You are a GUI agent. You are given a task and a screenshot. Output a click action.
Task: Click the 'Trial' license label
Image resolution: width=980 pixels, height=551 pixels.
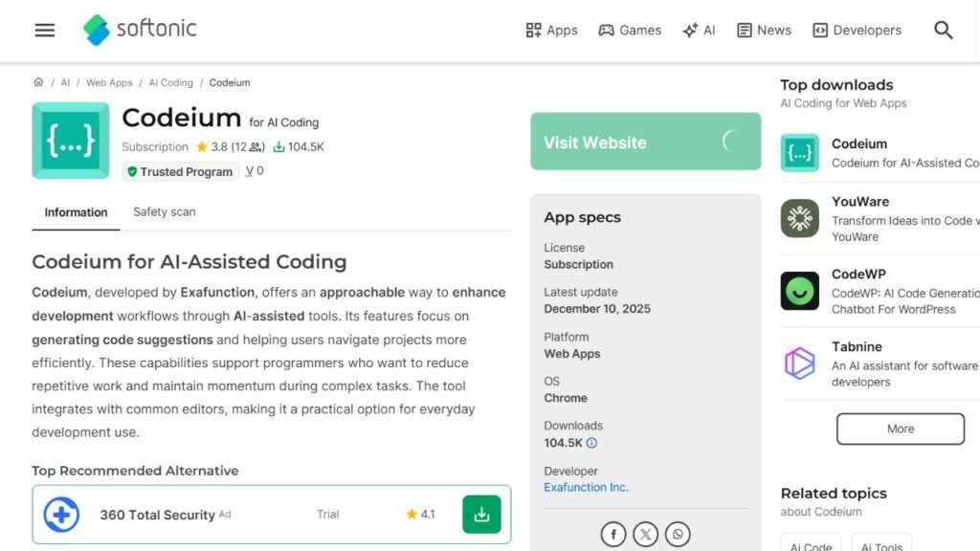327,514
